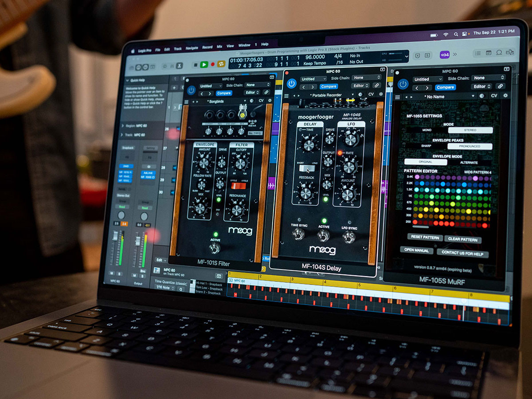Click CLEAR PATTERN button

click(x=462, y=239)
